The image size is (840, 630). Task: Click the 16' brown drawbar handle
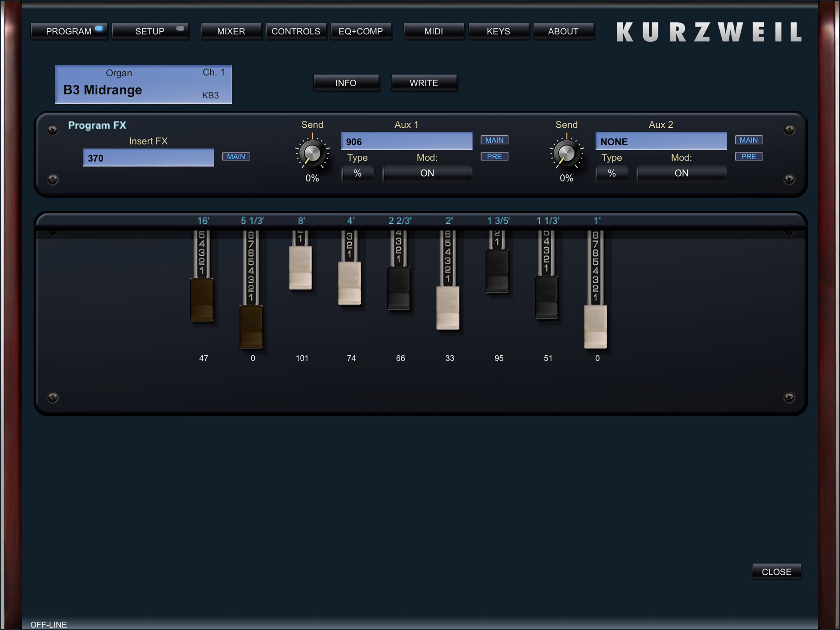(x=202, y=300)
